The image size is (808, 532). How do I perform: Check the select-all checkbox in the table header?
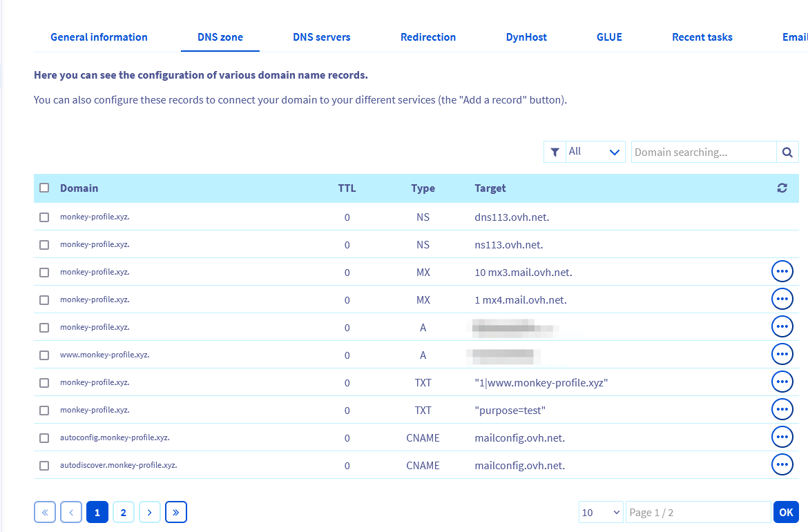click(44, 187)
